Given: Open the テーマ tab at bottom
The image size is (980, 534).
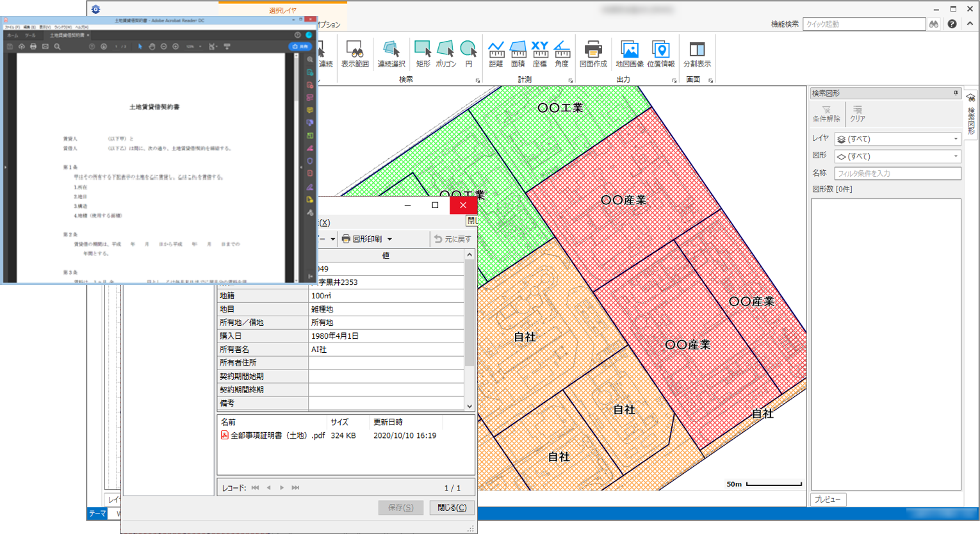Looking at the screenshot, I should point(97,514).
